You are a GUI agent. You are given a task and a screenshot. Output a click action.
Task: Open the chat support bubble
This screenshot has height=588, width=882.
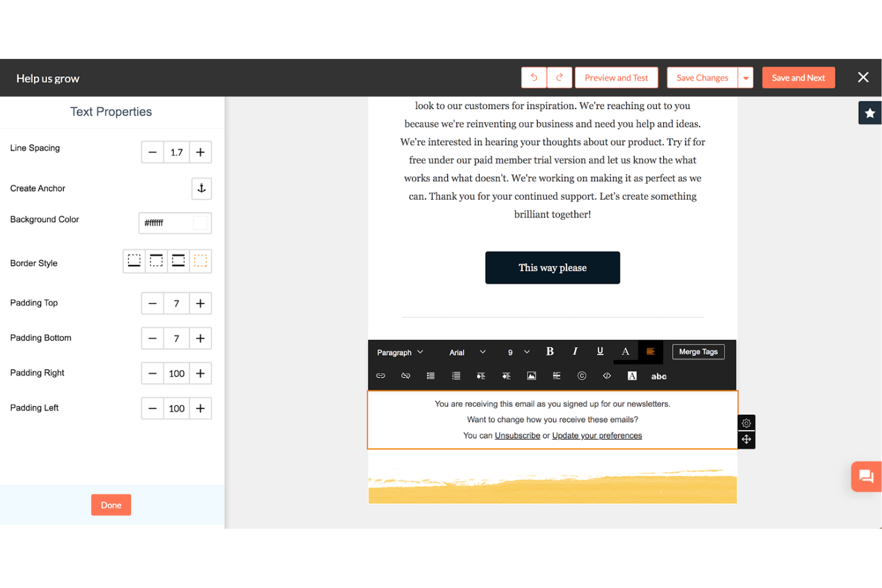pyautogui.click(x=866, y=476)
